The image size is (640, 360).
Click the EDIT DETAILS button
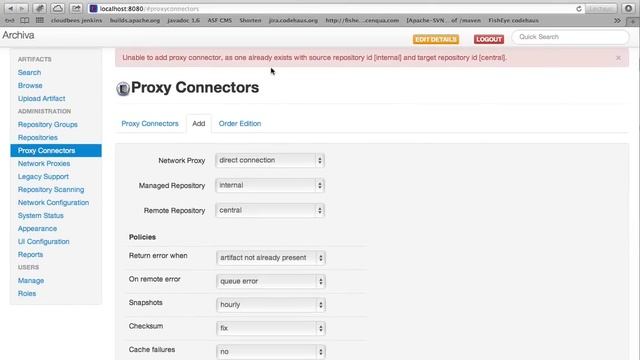point(436,39)
